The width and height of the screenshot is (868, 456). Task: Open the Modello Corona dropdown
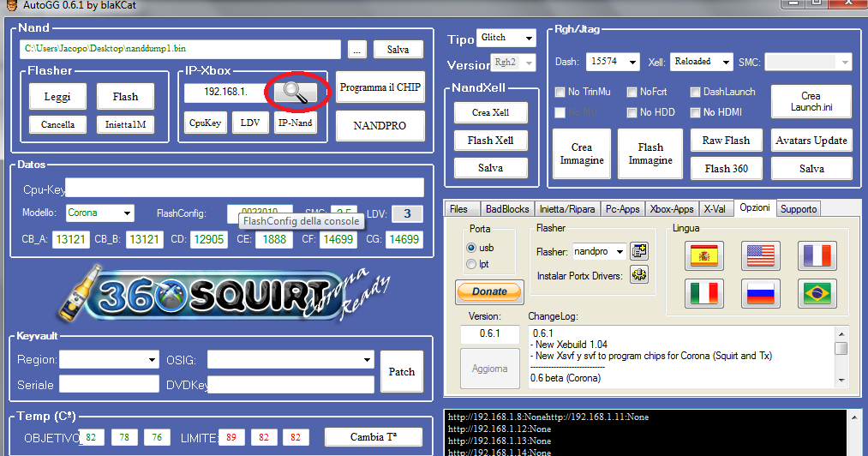tap(99, 213)
